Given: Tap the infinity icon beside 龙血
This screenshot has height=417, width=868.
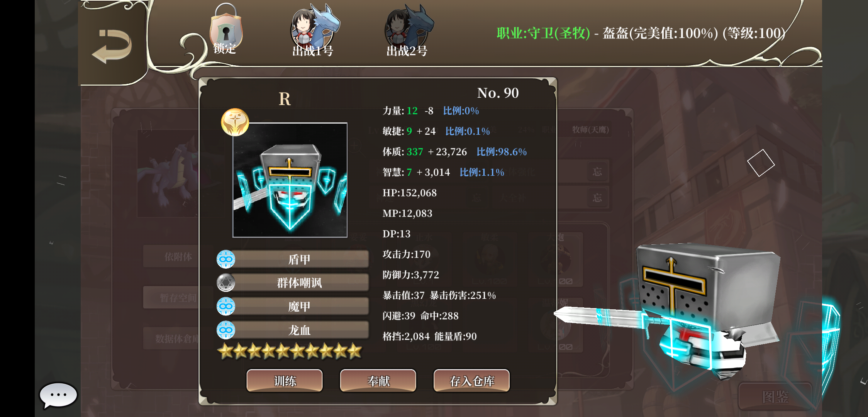Looking at the screenshot, I should click(x=226, y=330).
